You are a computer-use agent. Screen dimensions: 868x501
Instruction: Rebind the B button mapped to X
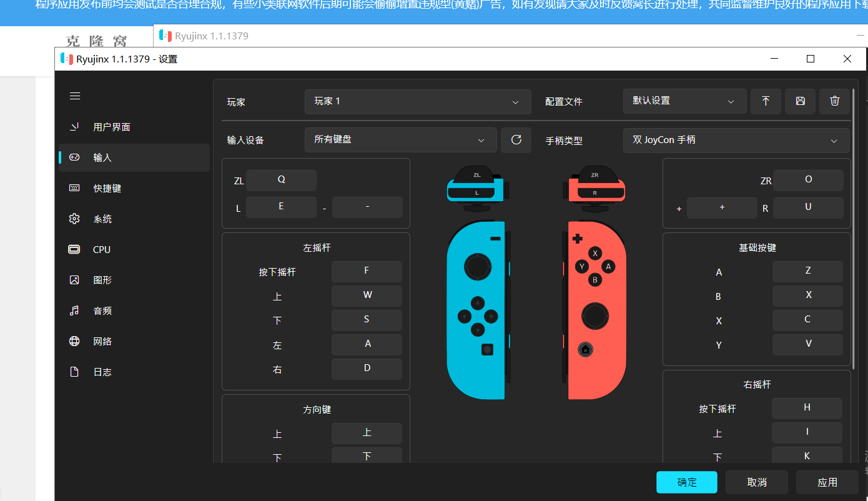(x=807, y=295)
